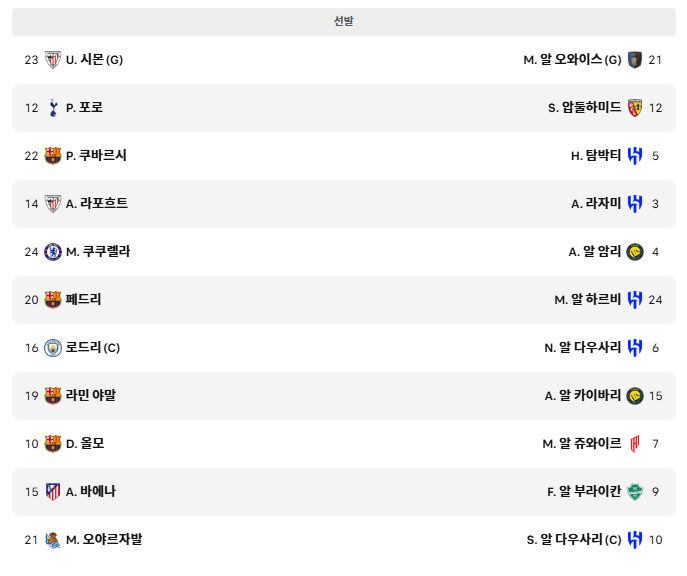687x576 pixels.
Task: Click Barcelona crest beside P. 쿠바르시
Action: [53, 155]
